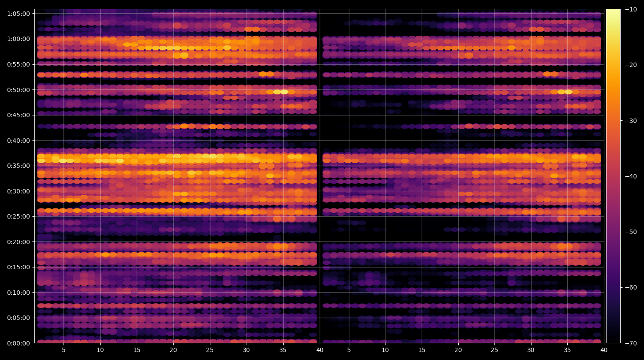This screenshot has height=360, width=644.
Task: Pick the −40 colorbar scale label
Action: (631, 176)
